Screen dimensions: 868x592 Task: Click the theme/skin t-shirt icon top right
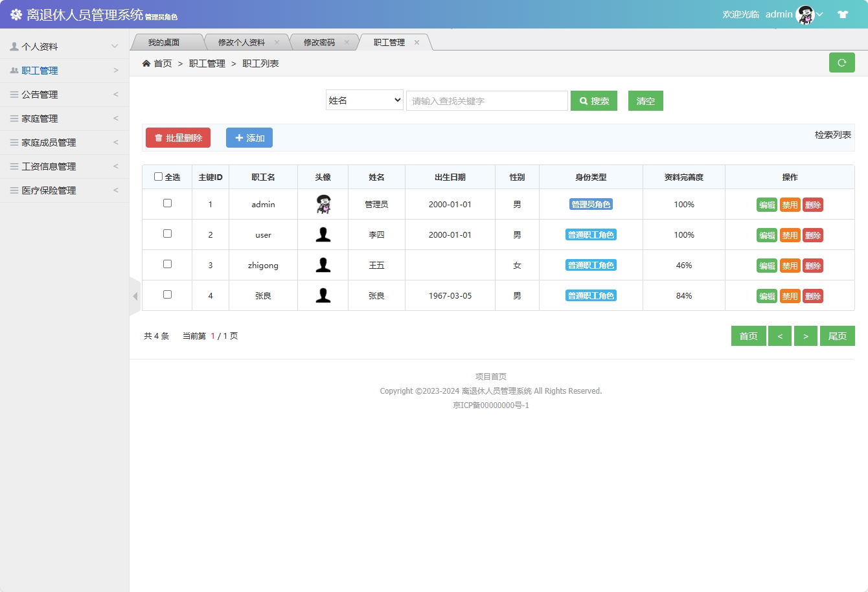point(843,13)
